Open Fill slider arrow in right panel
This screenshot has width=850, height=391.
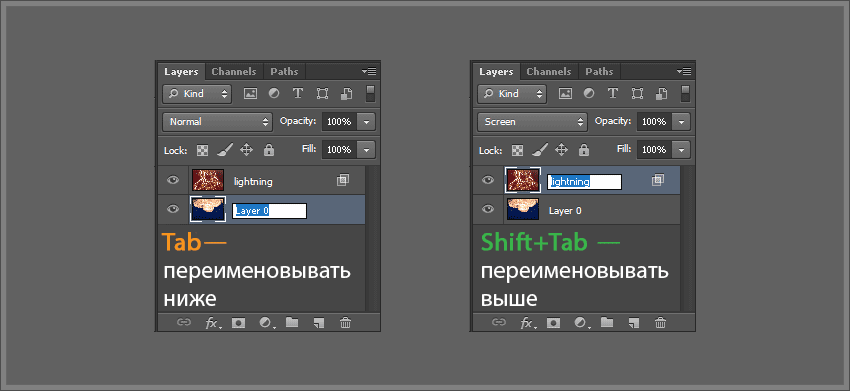click(682, 150)
